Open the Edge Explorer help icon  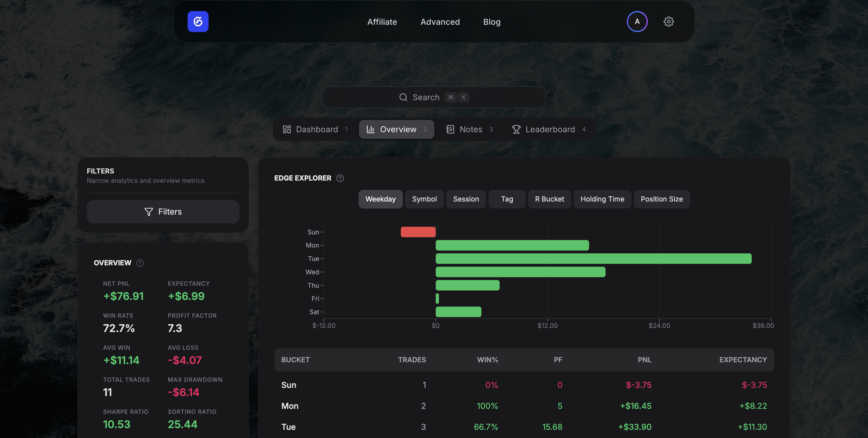340,178
